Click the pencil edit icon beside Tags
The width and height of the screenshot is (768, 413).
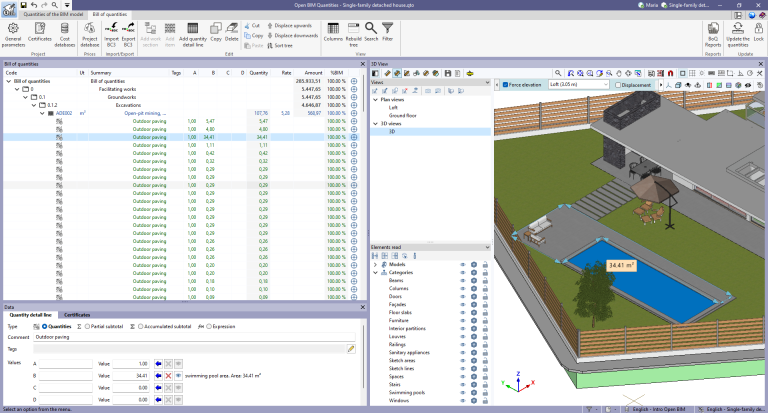coord(351,349)
